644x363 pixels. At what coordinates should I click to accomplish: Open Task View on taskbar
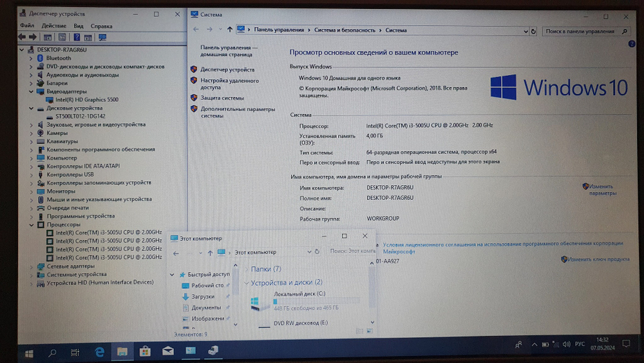pyautogui.click(x=75, y=352)
